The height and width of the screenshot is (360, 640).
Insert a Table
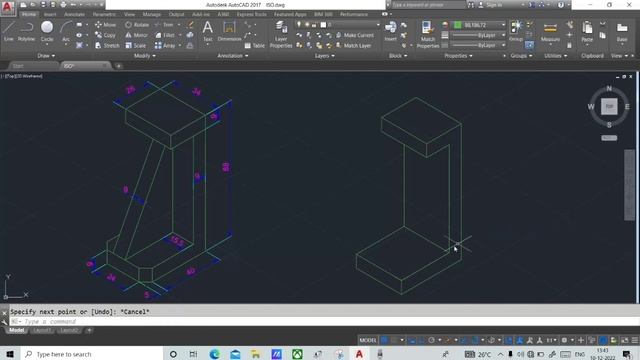[x=255, y=46]
